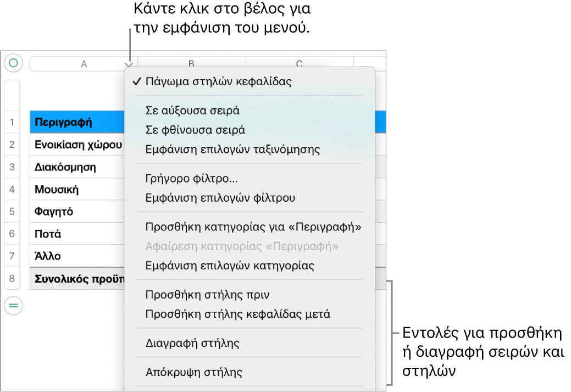This screenshot has height=392, width=571.
Task: Select row 3 header number
Action: point(12,167)
